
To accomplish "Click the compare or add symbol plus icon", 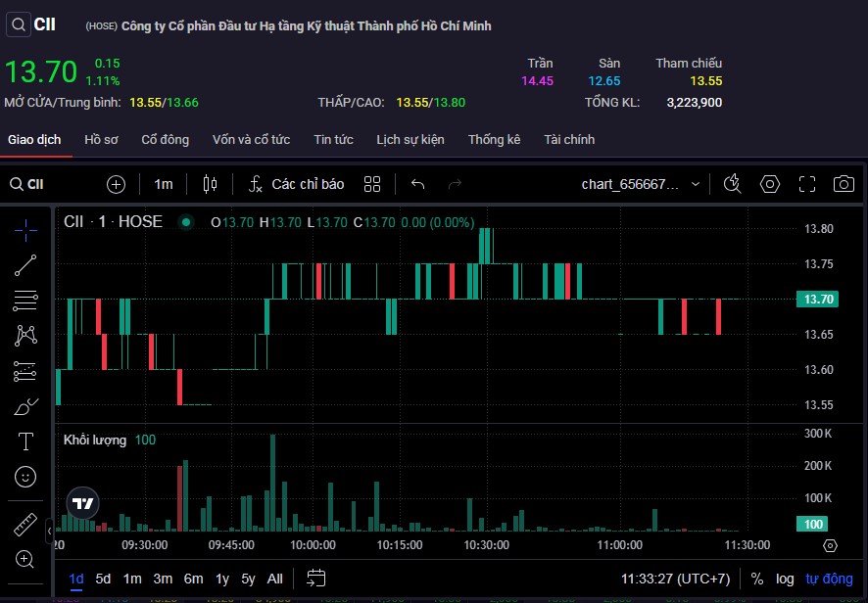I will point(116,184).
